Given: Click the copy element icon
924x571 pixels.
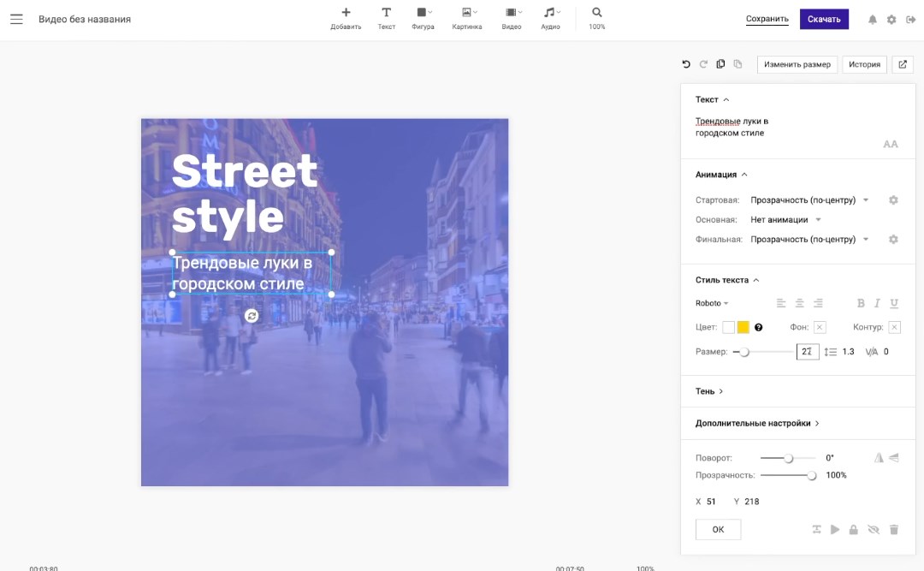Looking at the screenshot, I should pos(720,64).
